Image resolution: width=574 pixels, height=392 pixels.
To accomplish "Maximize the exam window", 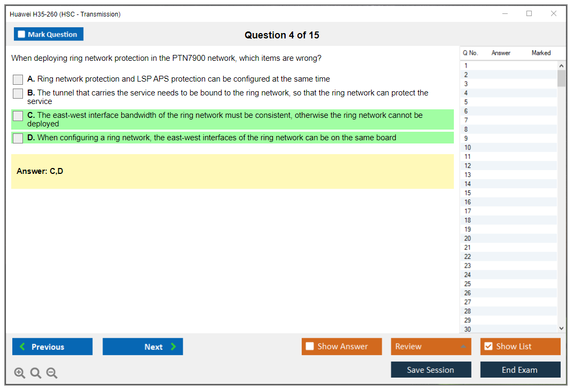I will [x=529, y=14].
